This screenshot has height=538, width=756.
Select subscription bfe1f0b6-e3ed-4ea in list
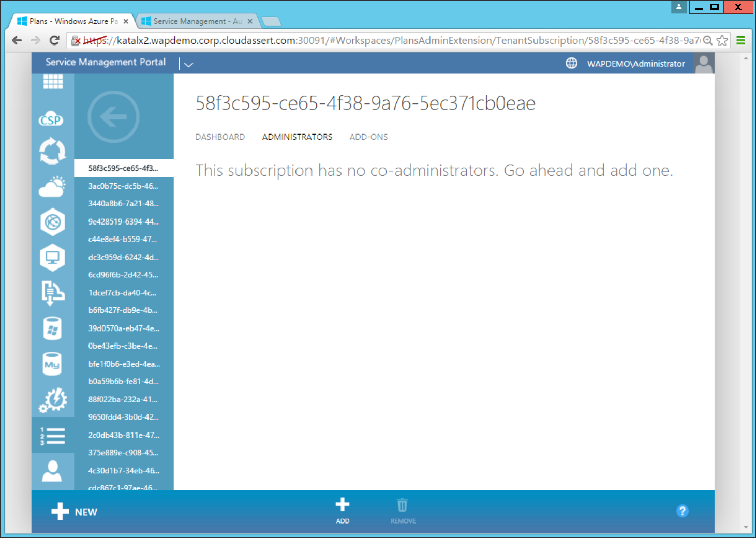(x=124, y=364)
